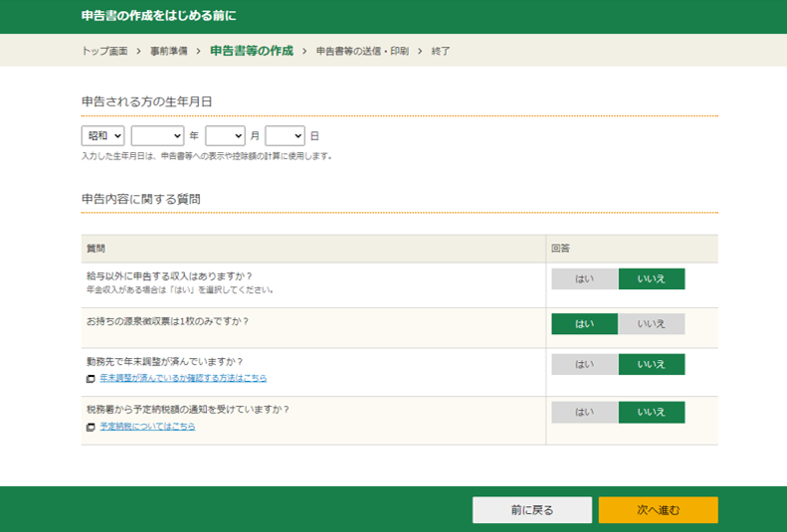This screenshot has height=532, width=787.
Task: Go to トップ画面 in the breadcrumb
Action: click(x=104, y=51)
